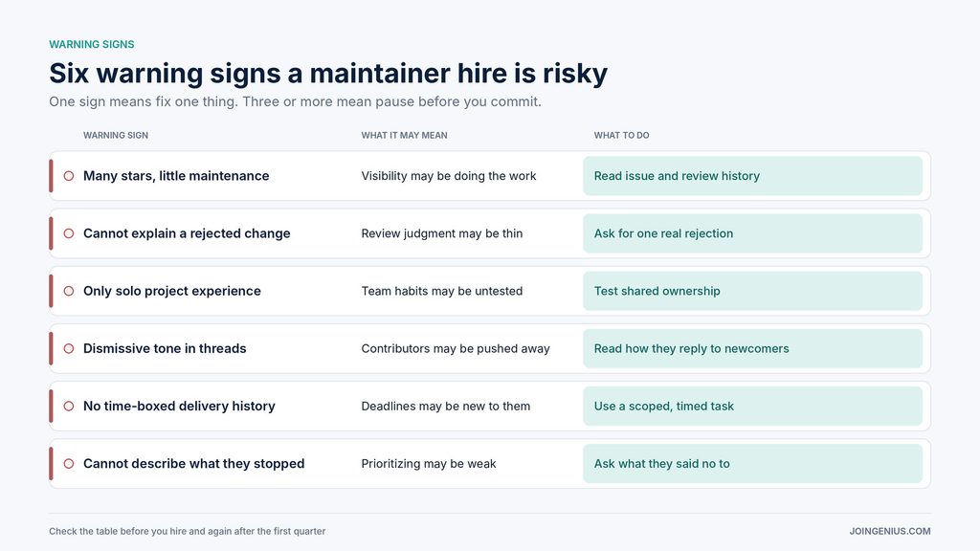Select 'Only solo project experience' text
Image resolution: width=980 pixels, height=551 pixels.
[172, 291]
